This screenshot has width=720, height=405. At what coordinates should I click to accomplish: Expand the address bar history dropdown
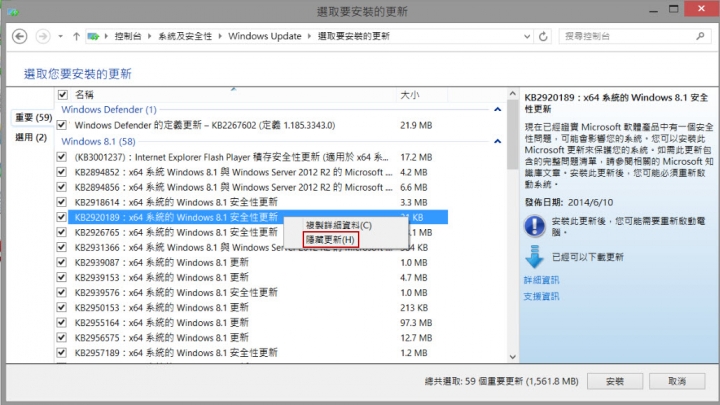point(527,36)
